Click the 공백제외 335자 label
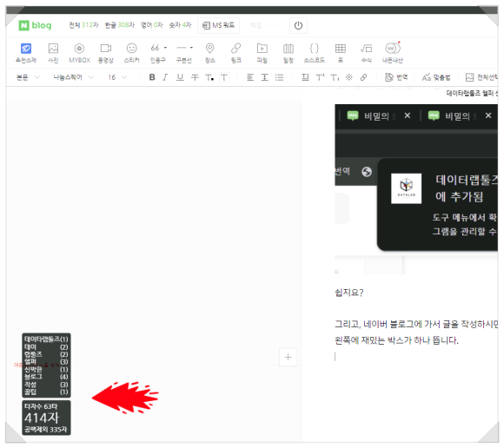504x448 pixels. 46,430
